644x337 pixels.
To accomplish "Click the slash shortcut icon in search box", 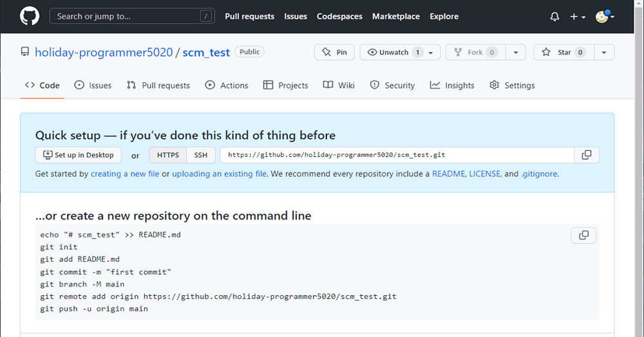I will click(206, 16).
